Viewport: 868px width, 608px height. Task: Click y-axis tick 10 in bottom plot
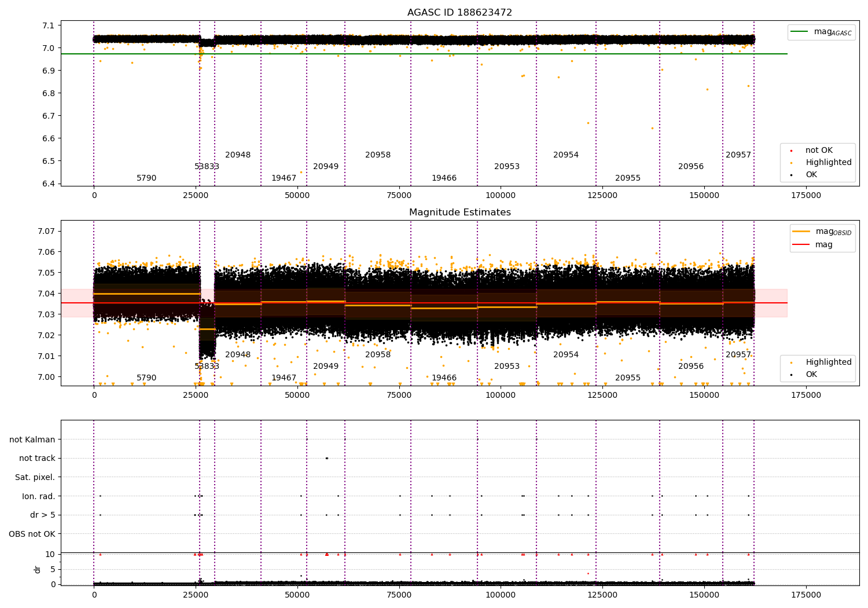pos(50,554)
